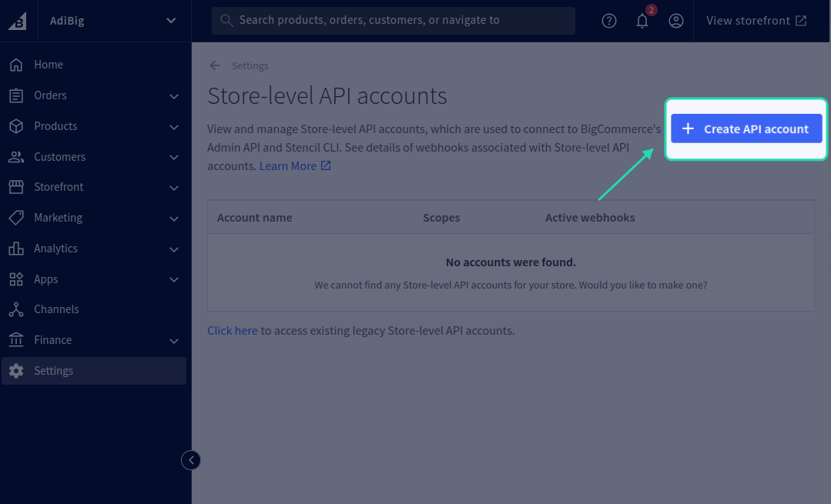This screenshot has width=831, height=504.
Task: Click the magnifier search icon
Action: coord(227,21)
